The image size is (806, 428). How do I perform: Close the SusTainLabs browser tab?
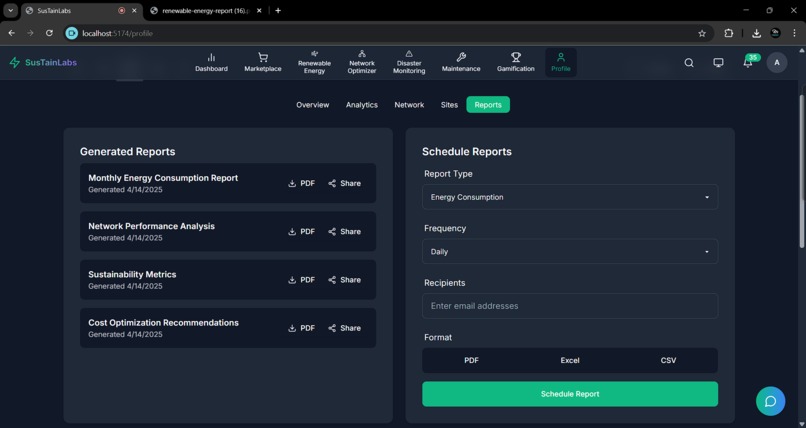pyautogui.click(x=134, y=11)
